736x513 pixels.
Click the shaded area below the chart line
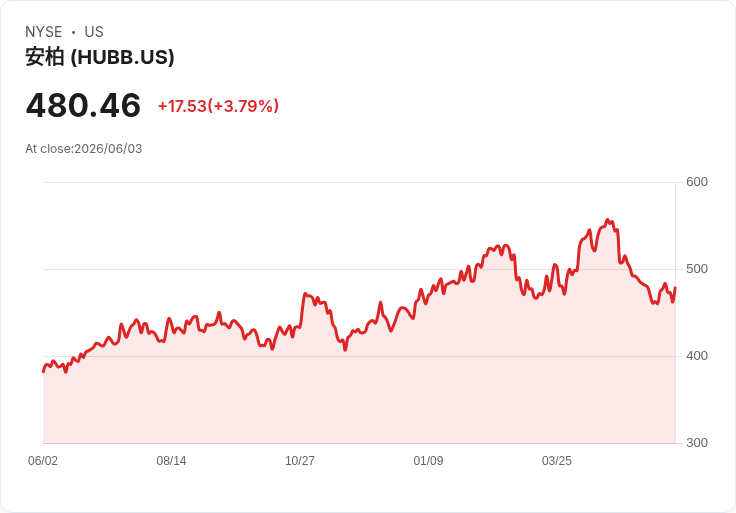[359, 399]
